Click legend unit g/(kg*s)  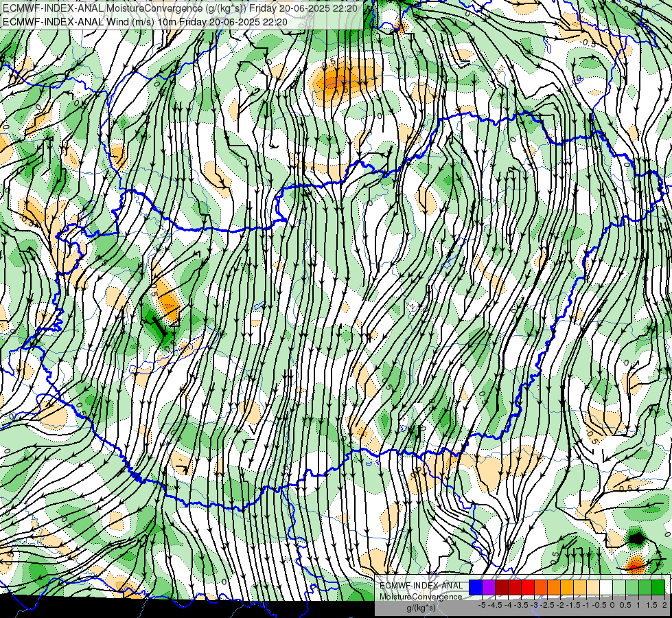pos(421,608)
